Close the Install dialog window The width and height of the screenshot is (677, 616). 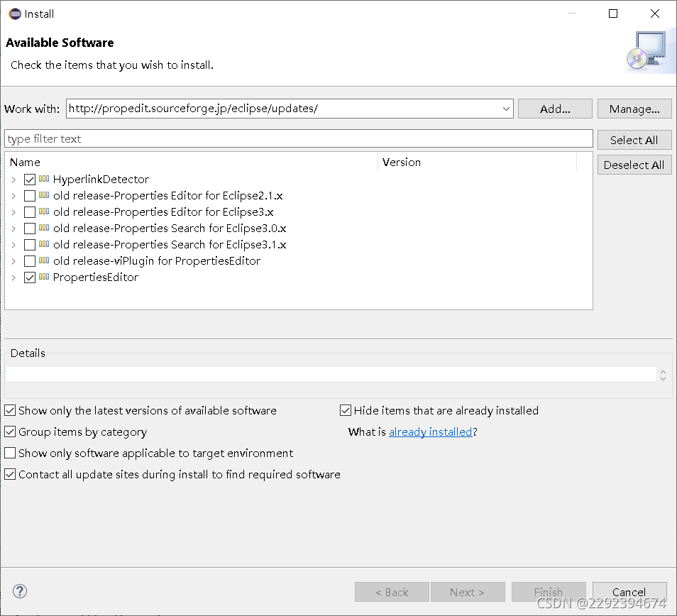[x=655, y=13]
